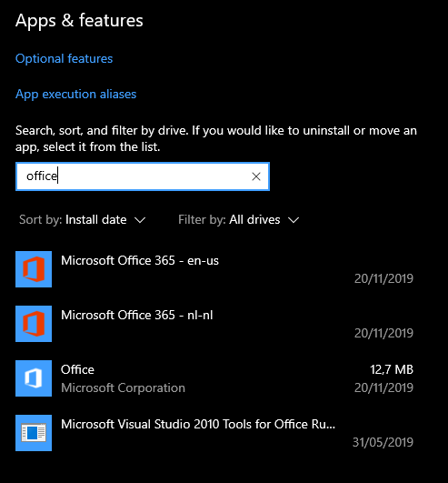Click the Visual Studio 2010 Tools icon
Viewport: 448px width, 483px height.
pos(34,433)
